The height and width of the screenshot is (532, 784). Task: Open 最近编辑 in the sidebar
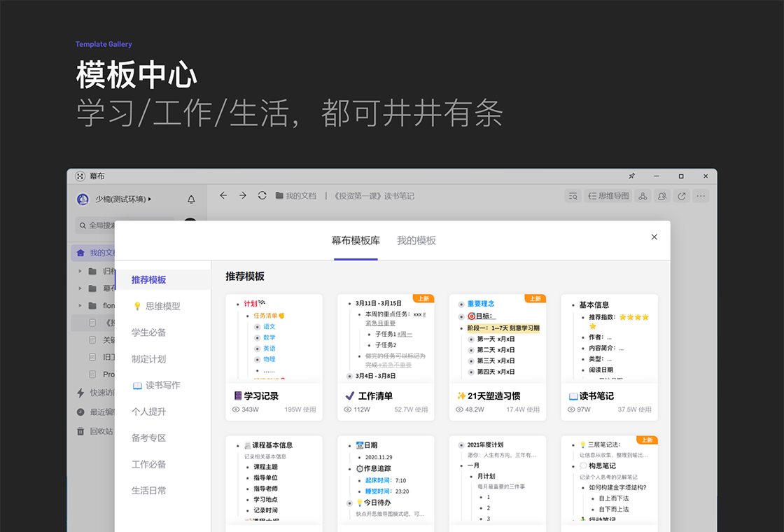click(95, 412)
